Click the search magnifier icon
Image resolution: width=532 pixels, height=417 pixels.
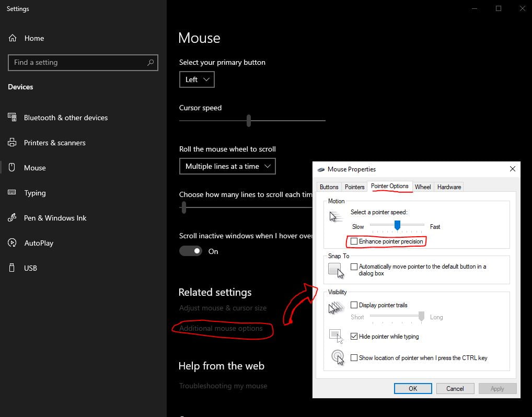click(151, 63)
